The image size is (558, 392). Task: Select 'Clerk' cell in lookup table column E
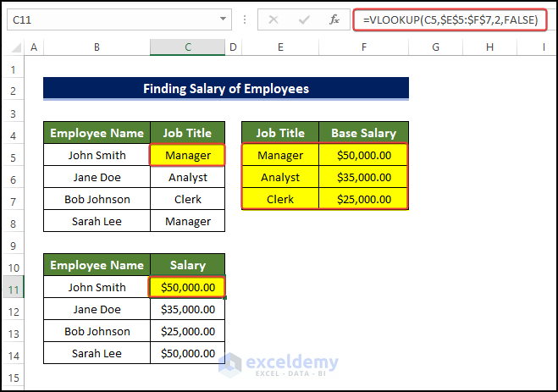280,199
